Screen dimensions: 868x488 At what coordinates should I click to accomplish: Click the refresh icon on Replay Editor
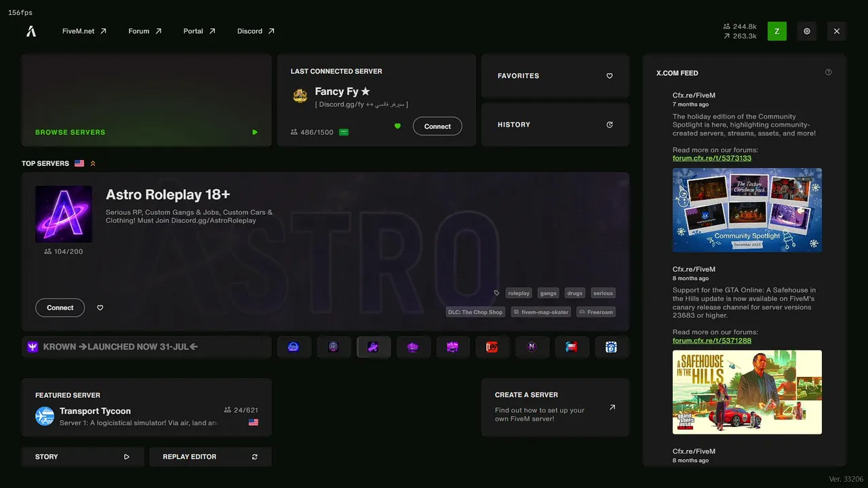[255, 457]
